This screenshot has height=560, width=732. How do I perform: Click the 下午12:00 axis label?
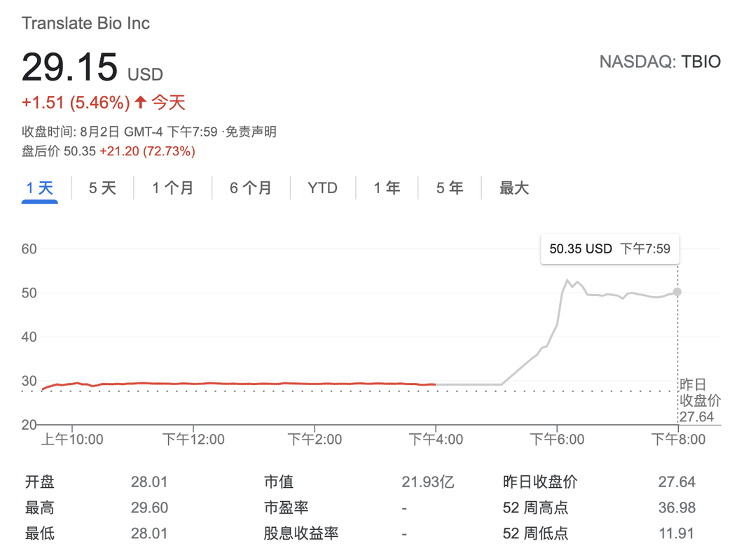193,439
